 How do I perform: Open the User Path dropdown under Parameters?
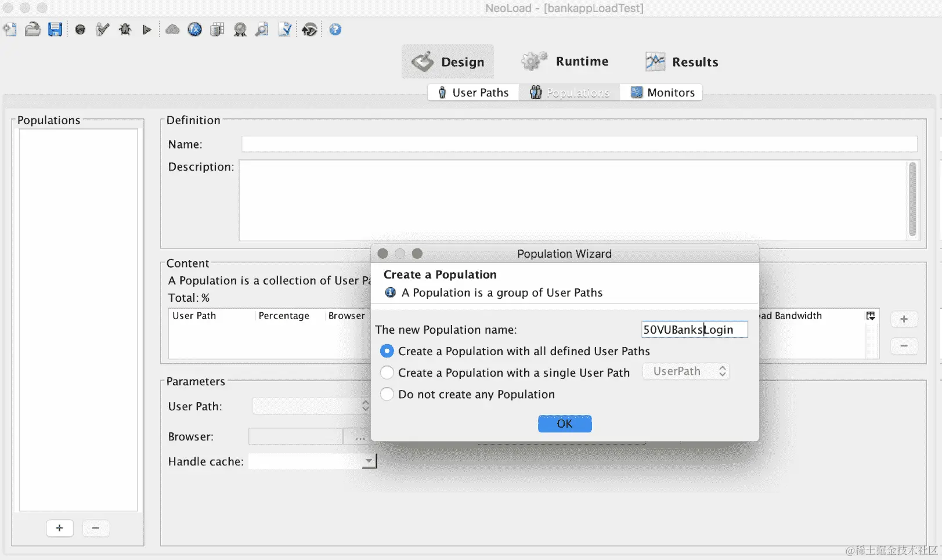pyautogui.click(x=311, y=406)
